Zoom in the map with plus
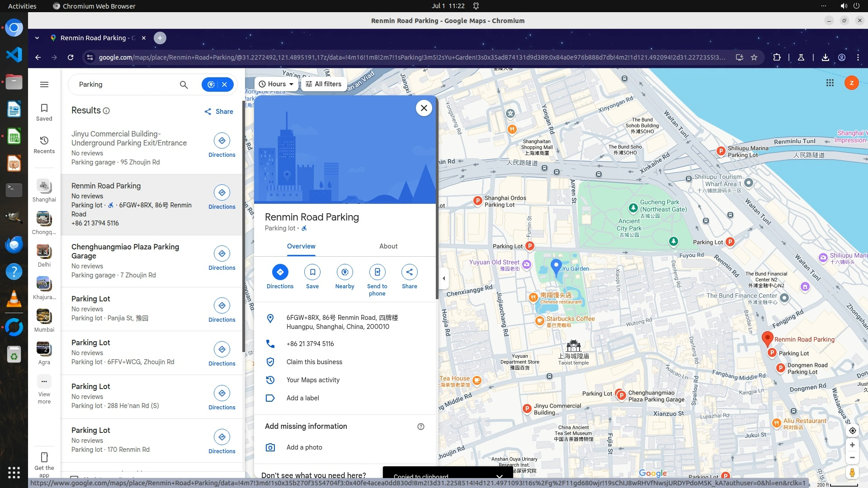Image resolution: width=868 pixels, height=488 pixels. (852, 445)
